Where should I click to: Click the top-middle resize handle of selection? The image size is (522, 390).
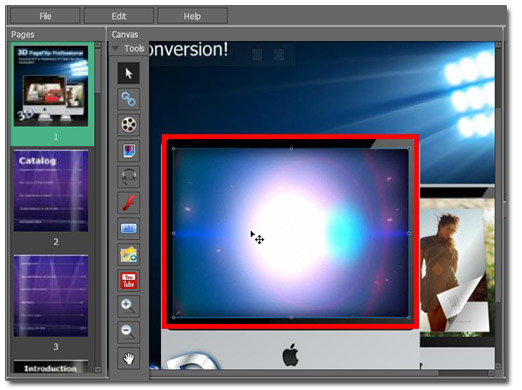pos(291,149)
